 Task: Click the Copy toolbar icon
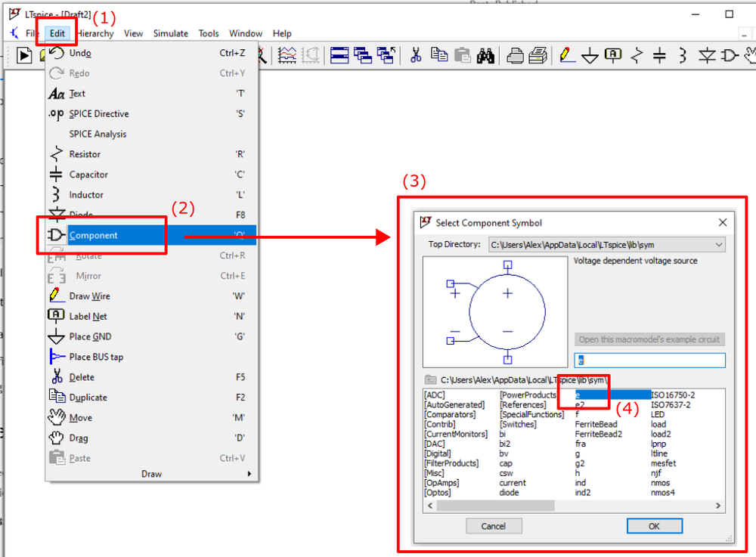[438, 55]
